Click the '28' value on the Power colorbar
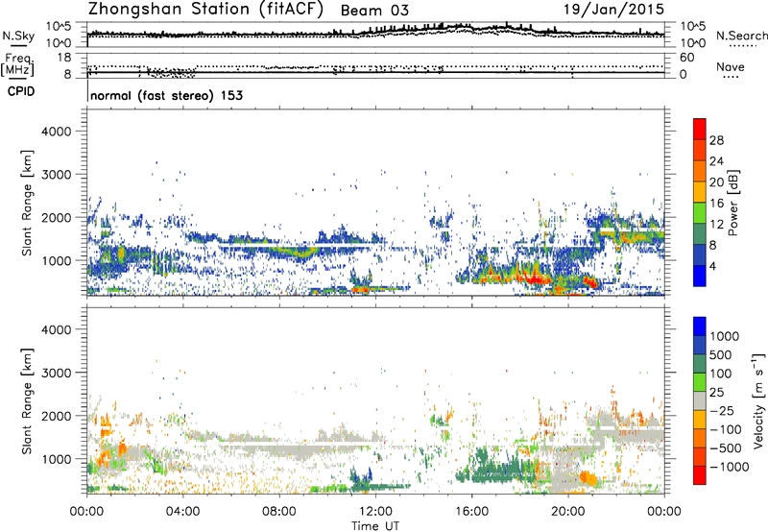 point(716,140)
